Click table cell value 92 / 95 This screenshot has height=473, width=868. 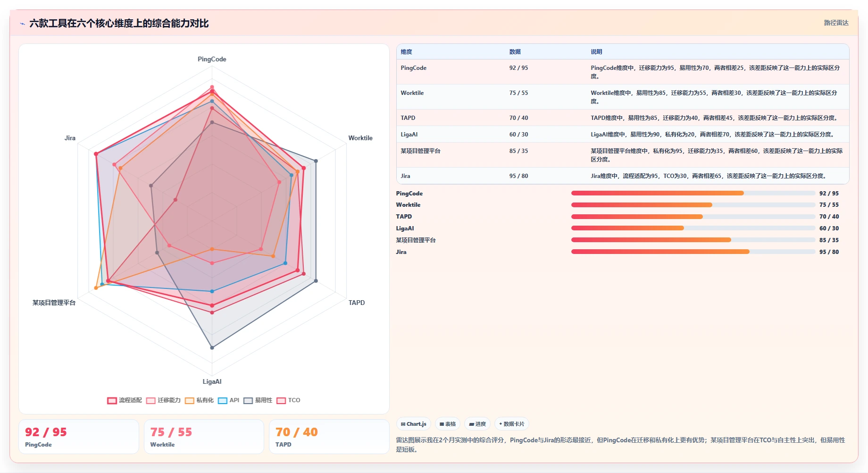pos(518,68)
